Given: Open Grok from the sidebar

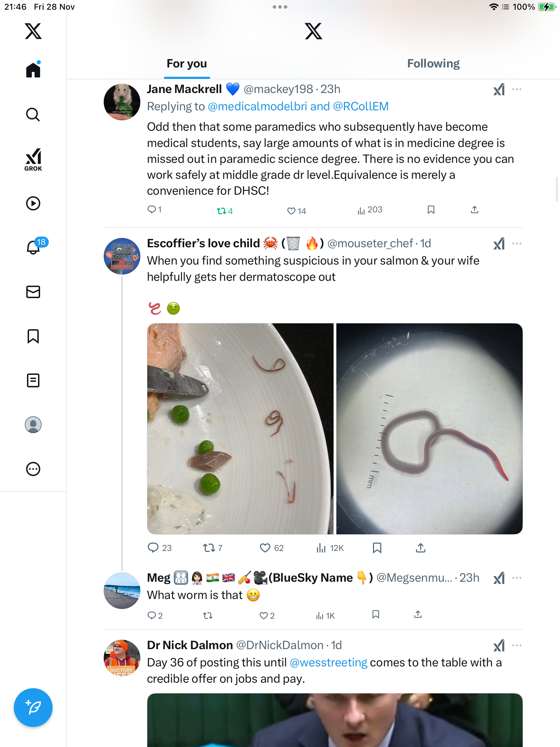Looking at the screenshot, I should click(33, 159).
